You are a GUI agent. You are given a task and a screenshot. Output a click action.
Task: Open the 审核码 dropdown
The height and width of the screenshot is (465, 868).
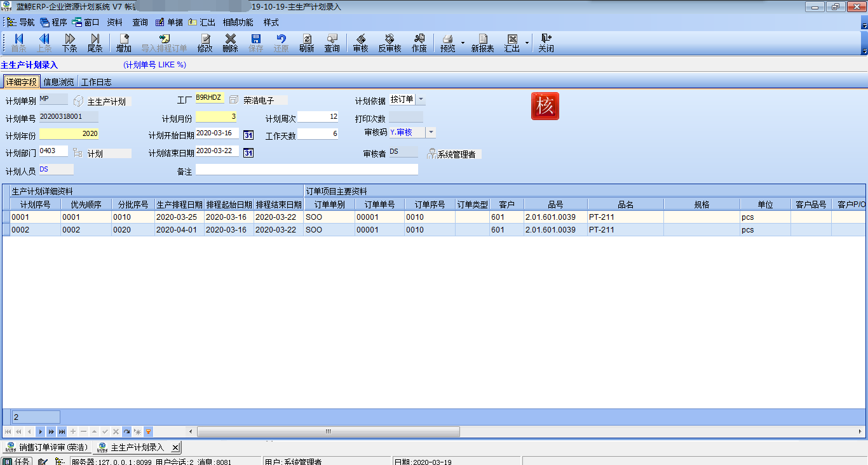(x=431, y=132)
